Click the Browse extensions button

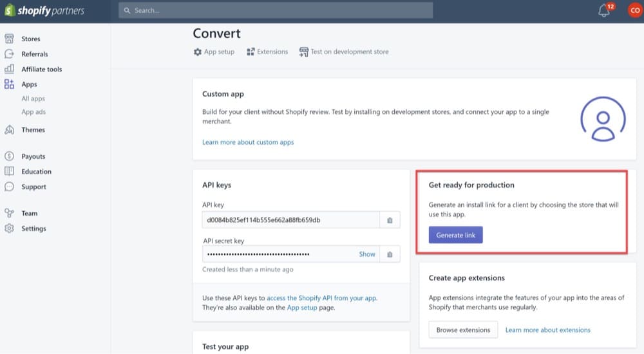point(463,330)
